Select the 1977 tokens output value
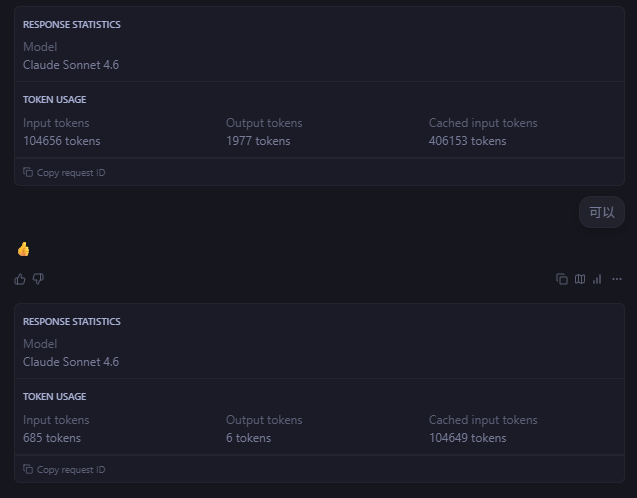 tap(258, 141)
